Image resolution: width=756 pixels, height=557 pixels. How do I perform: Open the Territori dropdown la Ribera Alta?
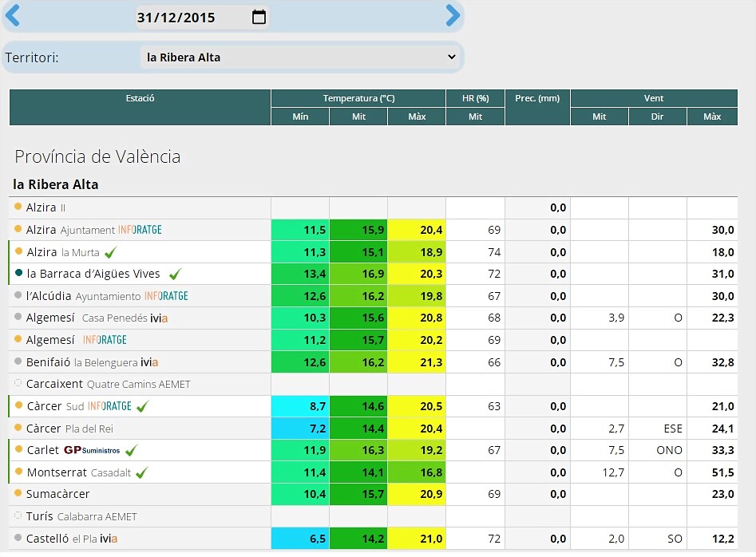click(301, 57)
